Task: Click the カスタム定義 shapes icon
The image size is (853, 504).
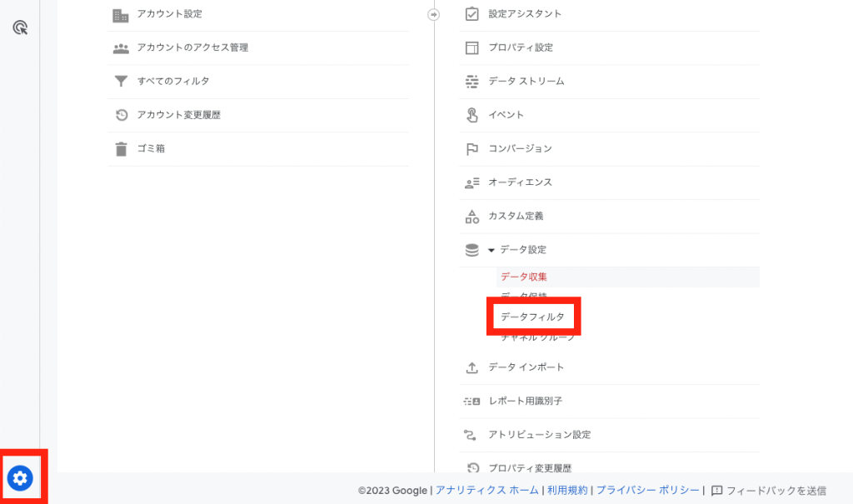Action: [x=471, y=217]
